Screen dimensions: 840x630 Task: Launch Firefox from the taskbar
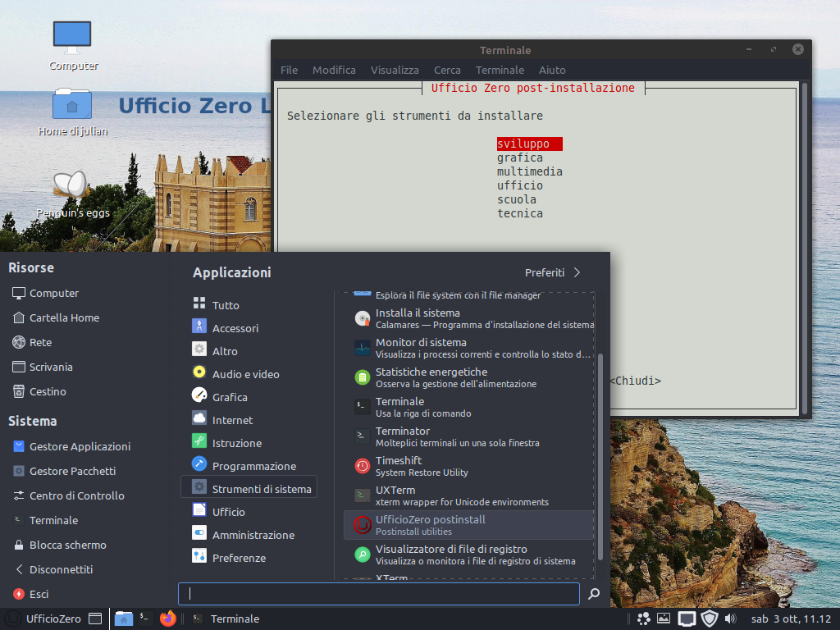click(167, 619)
